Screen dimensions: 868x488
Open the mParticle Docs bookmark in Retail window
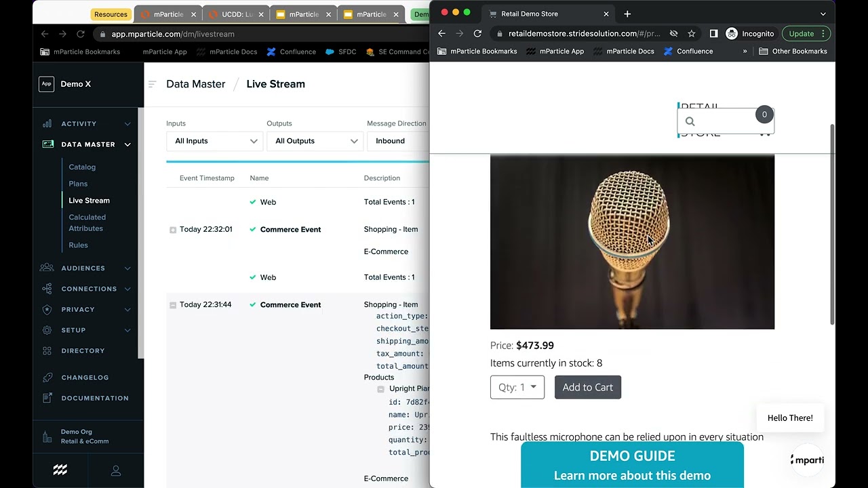click(x=624, y=51)
